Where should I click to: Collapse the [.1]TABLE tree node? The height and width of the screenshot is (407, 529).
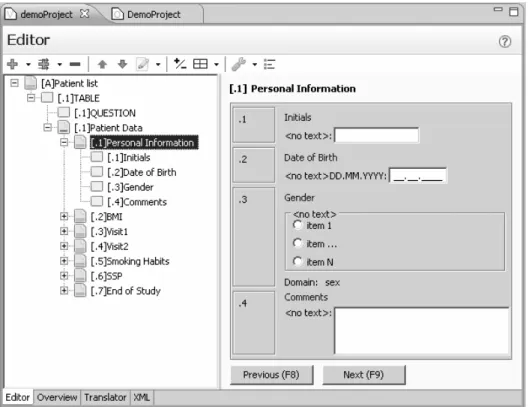31,98
